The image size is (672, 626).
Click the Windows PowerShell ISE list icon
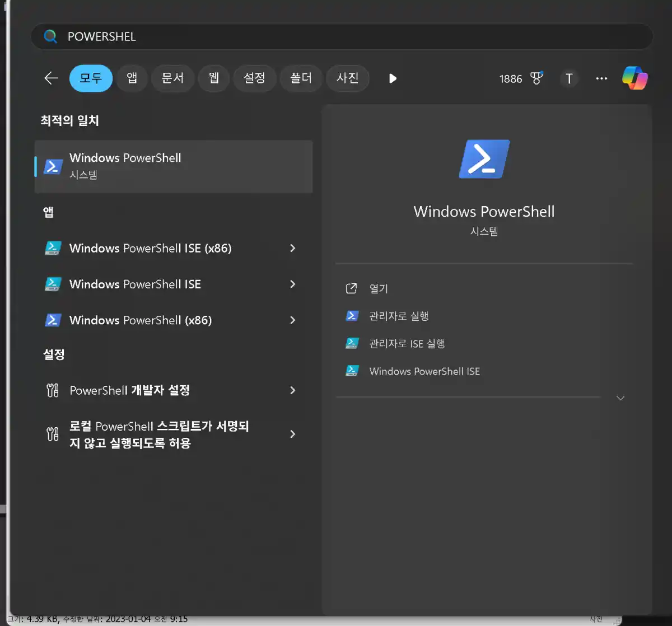(x=53, y=284)
